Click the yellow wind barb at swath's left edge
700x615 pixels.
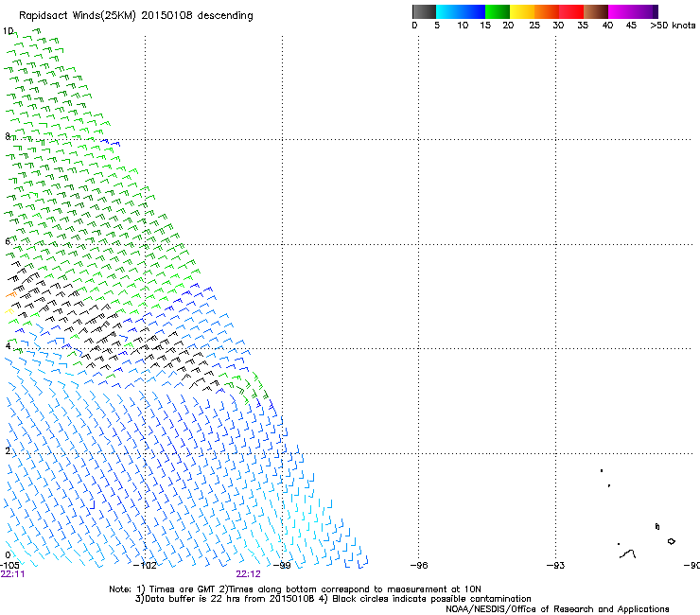[9, 311]
